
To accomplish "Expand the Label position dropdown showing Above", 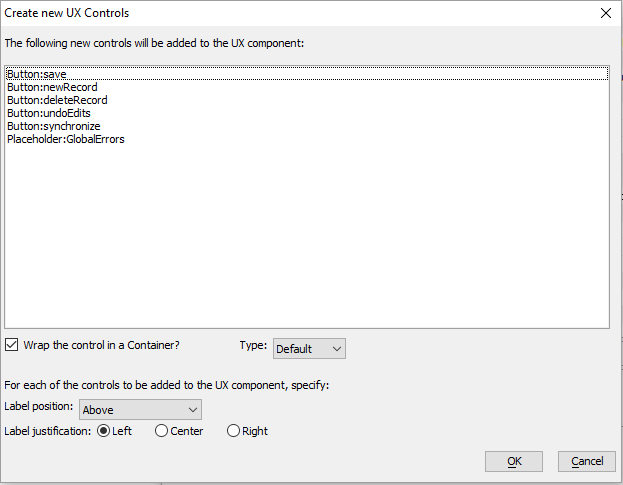I will click(140, 410).
